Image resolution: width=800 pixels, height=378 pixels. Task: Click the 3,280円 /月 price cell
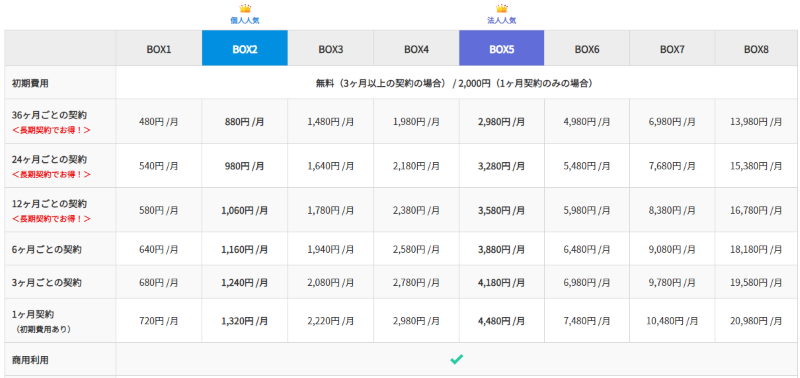pos(502,166)
